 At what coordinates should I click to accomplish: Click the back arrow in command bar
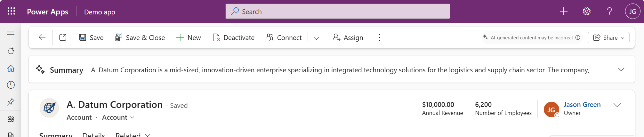(x=42, y=37)
